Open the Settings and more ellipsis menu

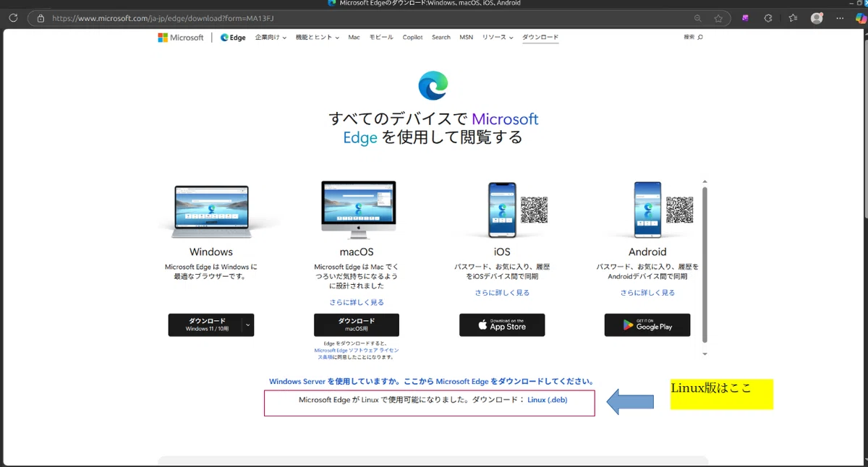pyautogui.click(x=838, y=18)
